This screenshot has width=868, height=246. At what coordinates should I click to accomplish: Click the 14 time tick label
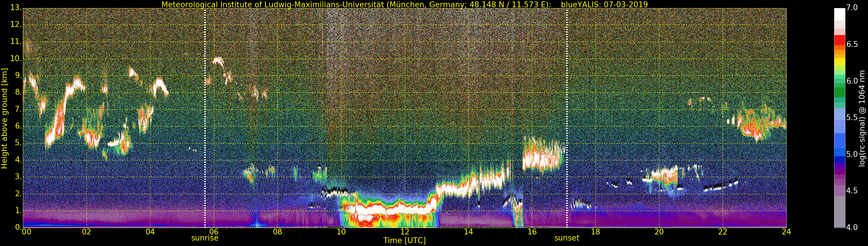point(468,232)
